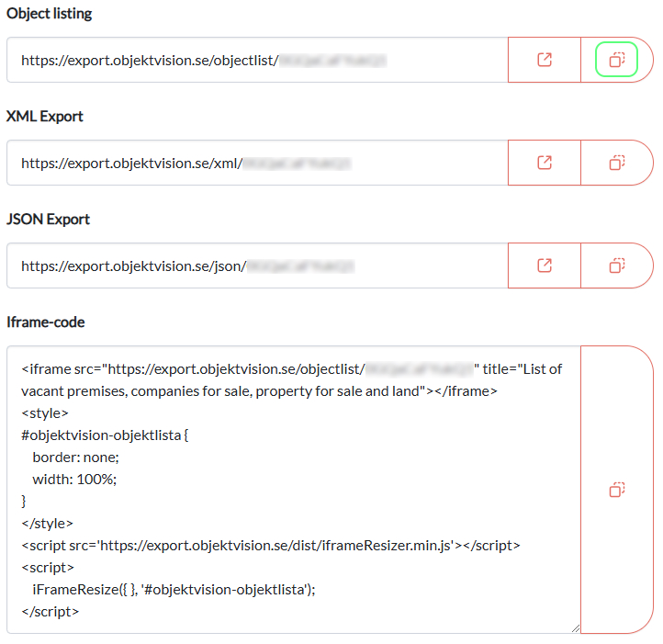
Task: Place cursor on iframeResizer.min.js script line
Action: [x=271, y=546]
